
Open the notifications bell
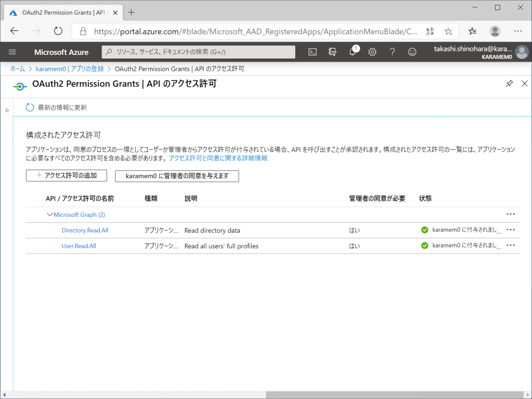(353, 51)
